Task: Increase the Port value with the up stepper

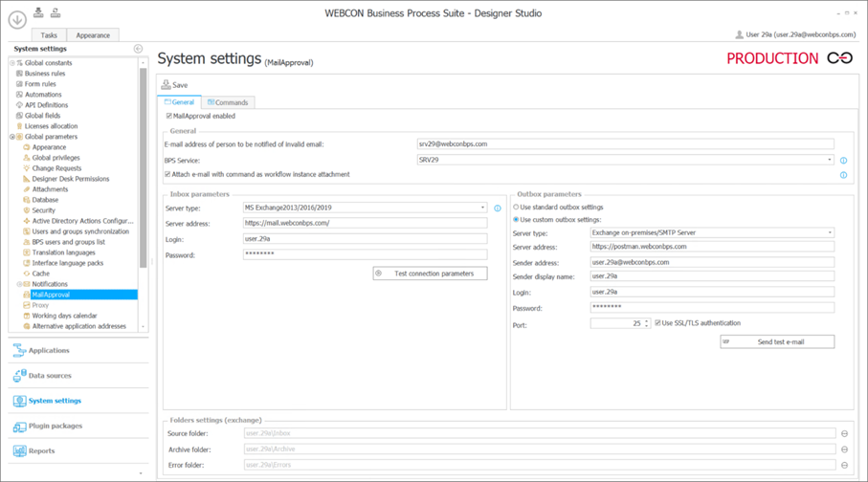Action: pyautogui.click(x=647, y=321)
